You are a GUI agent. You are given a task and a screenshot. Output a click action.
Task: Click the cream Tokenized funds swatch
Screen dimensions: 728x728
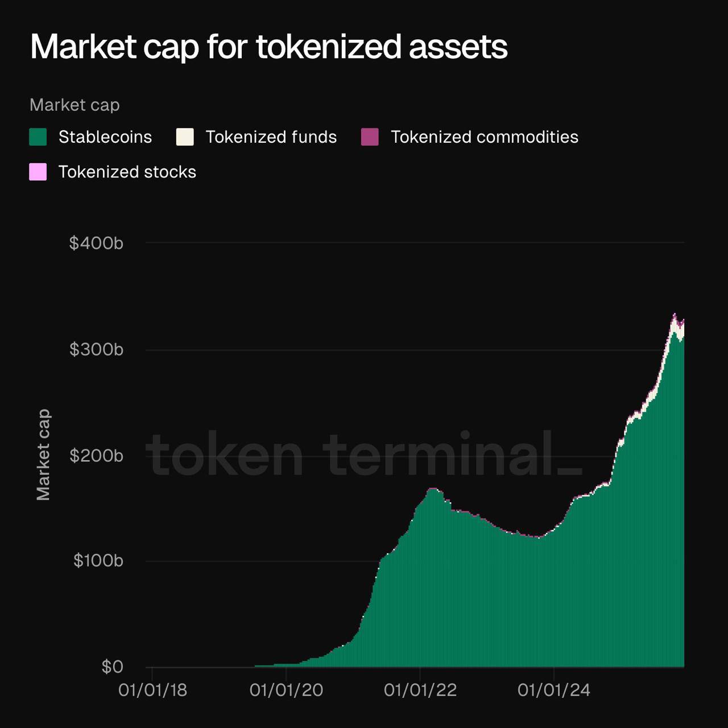[185, 137]
